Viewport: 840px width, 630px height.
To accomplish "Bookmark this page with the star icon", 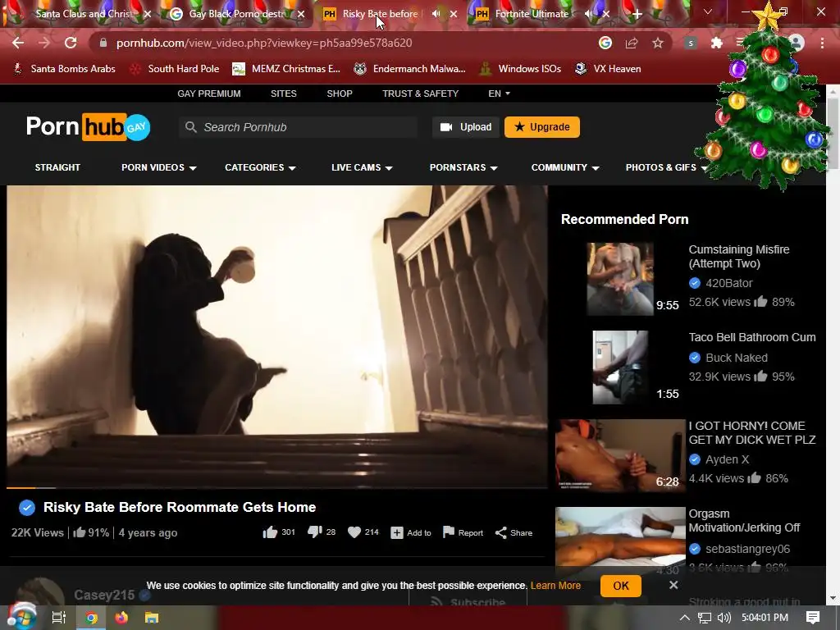I will coord(658,43).
